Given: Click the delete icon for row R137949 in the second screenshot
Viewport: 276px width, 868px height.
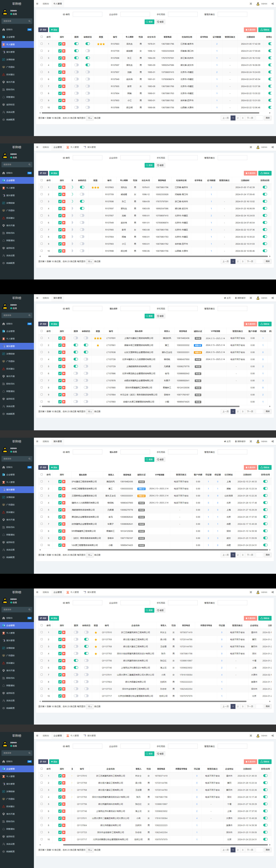Looking at the screenshot, I should click(64, 223).
